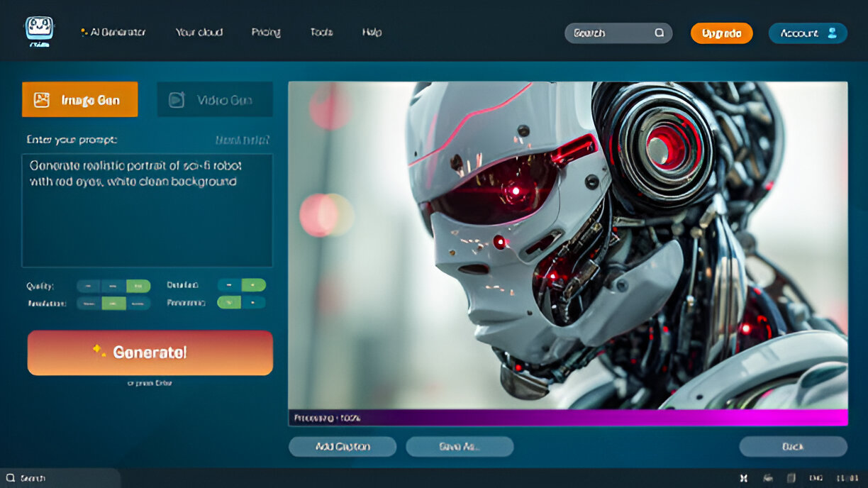
Task: Open the Account button
Action: click(808, 33)
